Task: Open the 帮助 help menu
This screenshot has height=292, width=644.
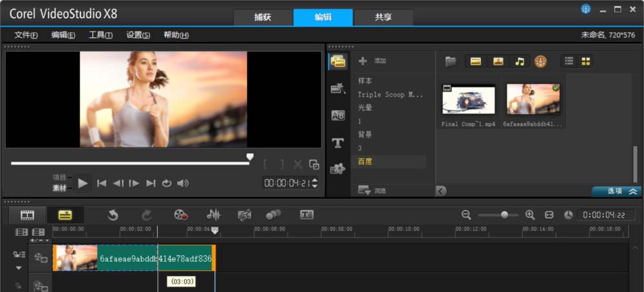Action: pos(176,35)
